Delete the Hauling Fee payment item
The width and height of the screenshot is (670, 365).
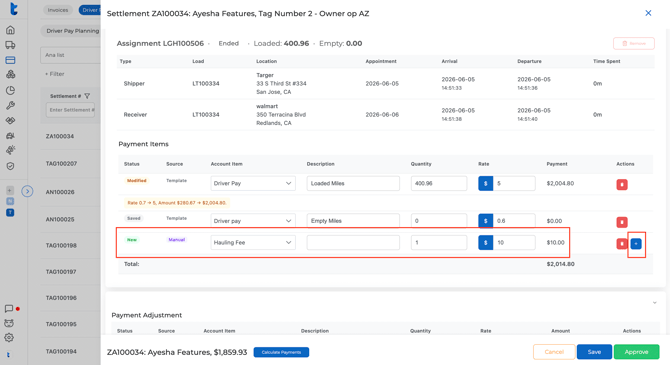(622, 244)
